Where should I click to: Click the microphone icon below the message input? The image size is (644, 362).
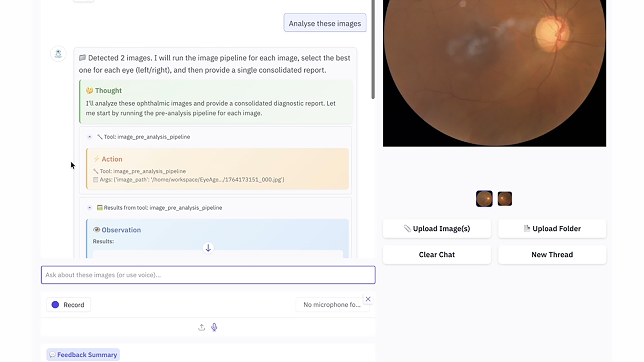coord(214,327)
